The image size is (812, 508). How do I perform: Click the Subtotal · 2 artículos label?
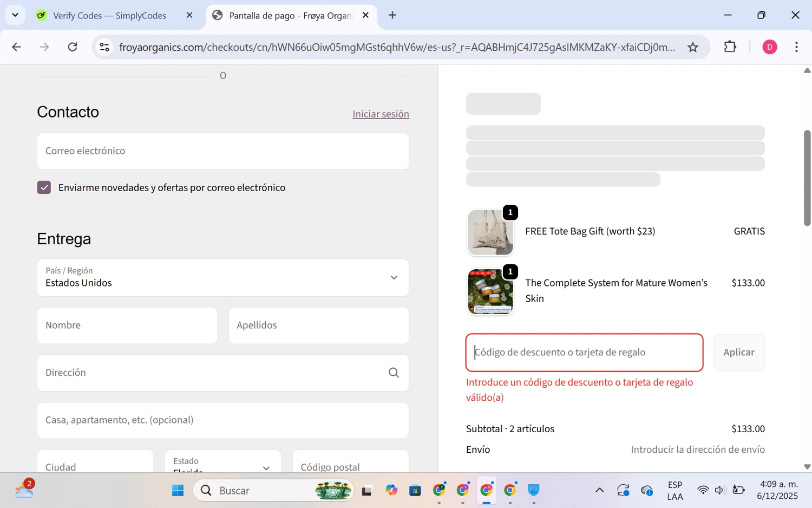click(510, 429)
